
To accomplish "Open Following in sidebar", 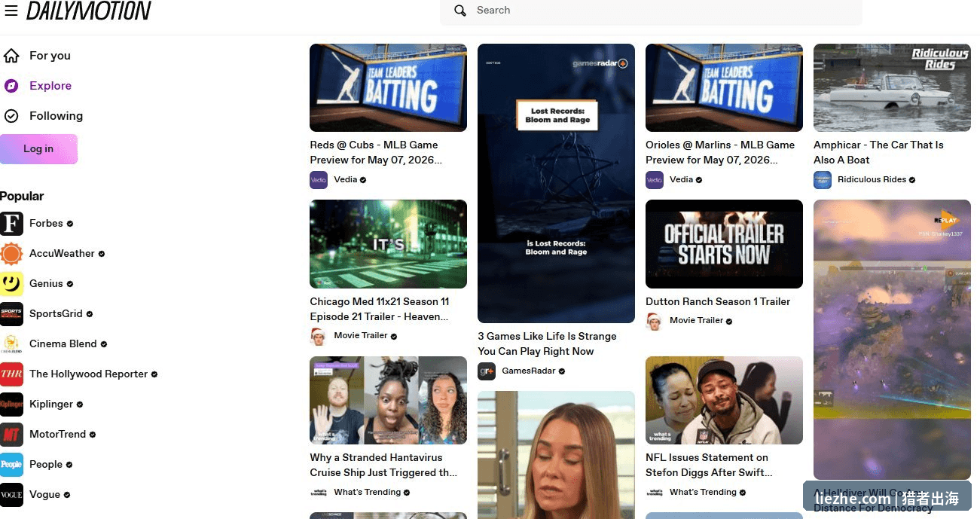I will tap(56, 116).
